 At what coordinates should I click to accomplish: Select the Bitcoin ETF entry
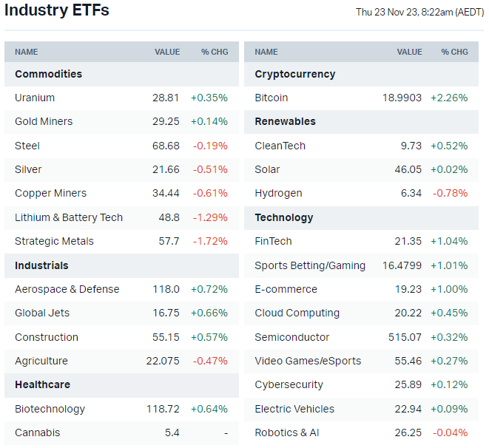tap(272, 98)
